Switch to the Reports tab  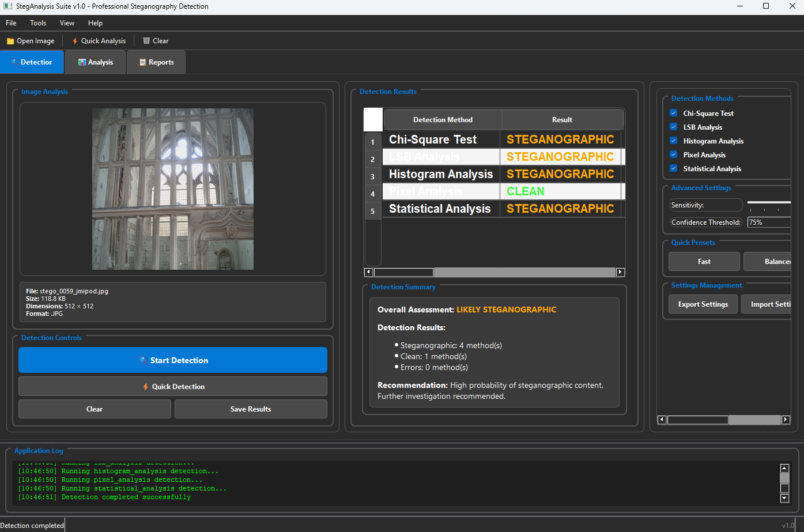coord(156,62)
